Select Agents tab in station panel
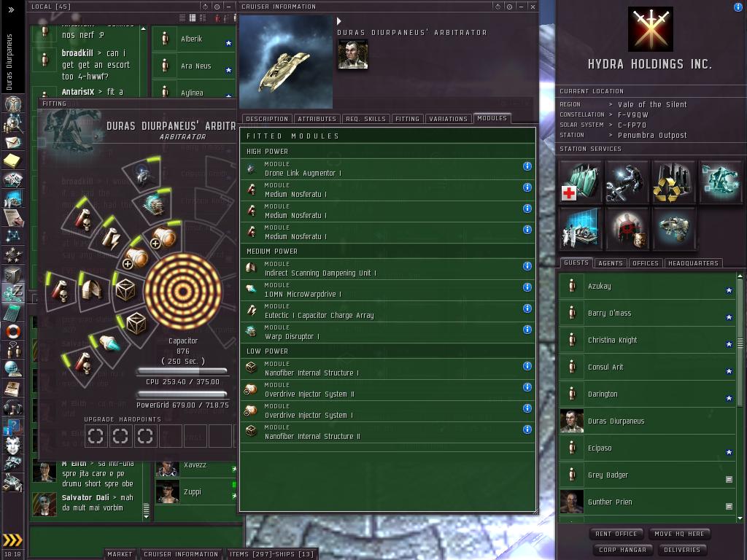This screenshot has height=560, width=747. [611, 262]
